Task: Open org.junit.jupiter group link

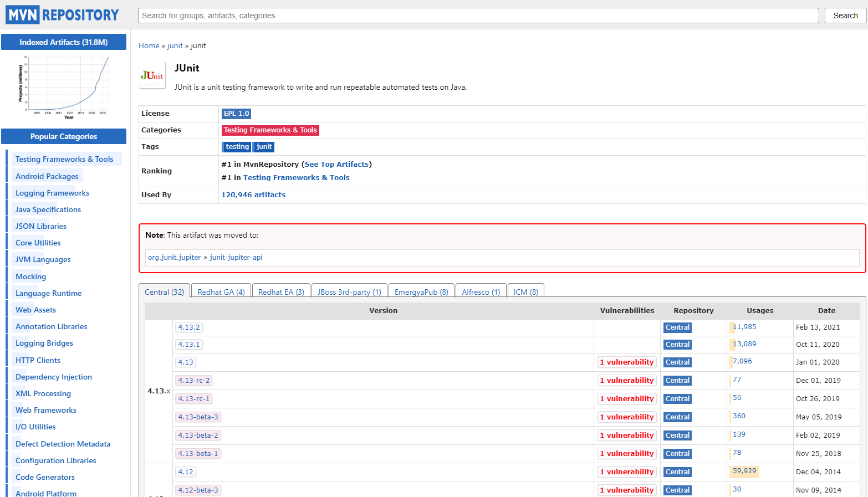Action: [174, 258]
